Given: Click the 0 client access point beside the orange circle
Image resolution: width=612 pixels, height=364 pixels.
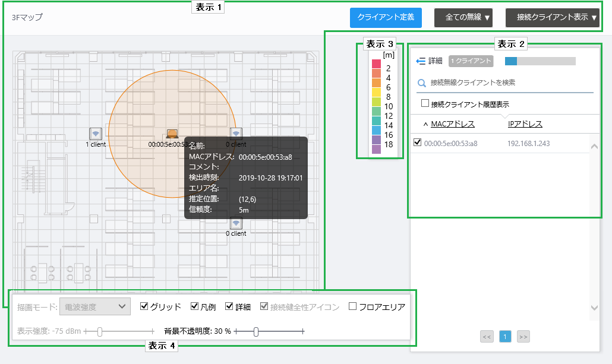Looking at the screenshot, I should click(236, 133).
